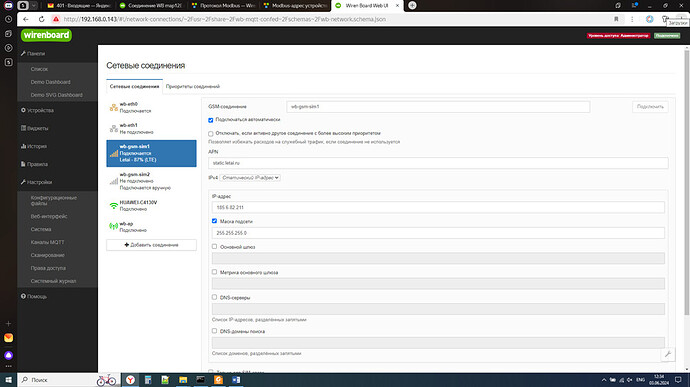This screenshot has width=690, height=387.
Task: Open the IPv4 method dropdown
Action: point(250,178)
